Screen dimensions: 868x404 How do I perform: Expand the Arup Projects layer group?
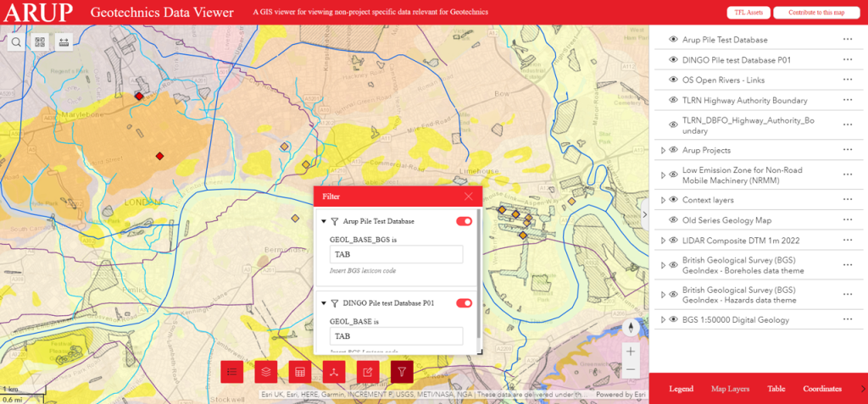pos(663,150)
